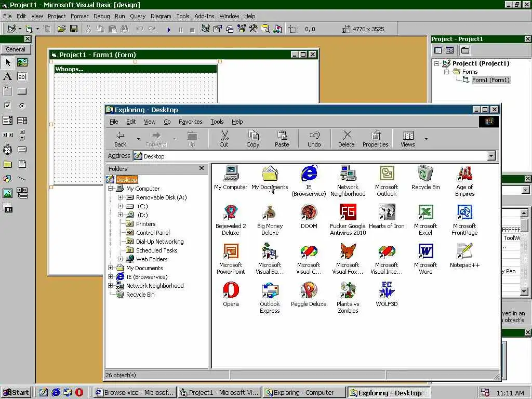This screenshot has height=399, width=532.
Task: Select the Recycle Bin icon in file pane
Action: click(425, 178)
